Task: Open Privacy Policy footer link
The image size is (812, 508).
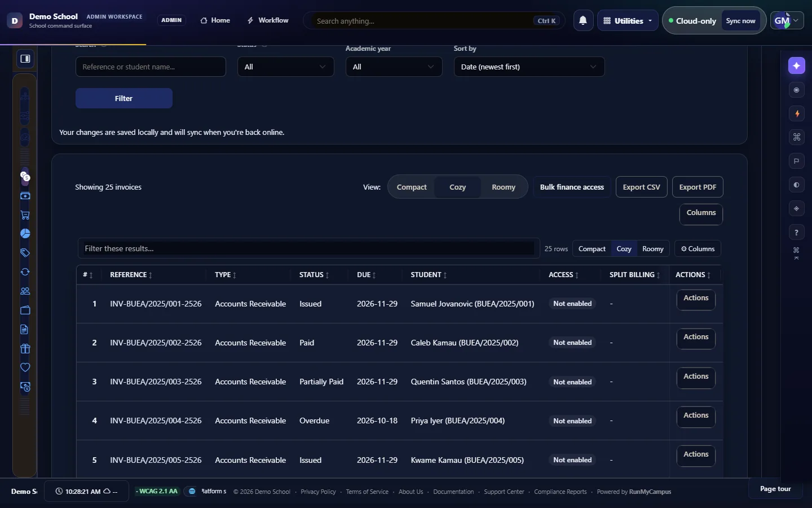Action: coord(318,492)
